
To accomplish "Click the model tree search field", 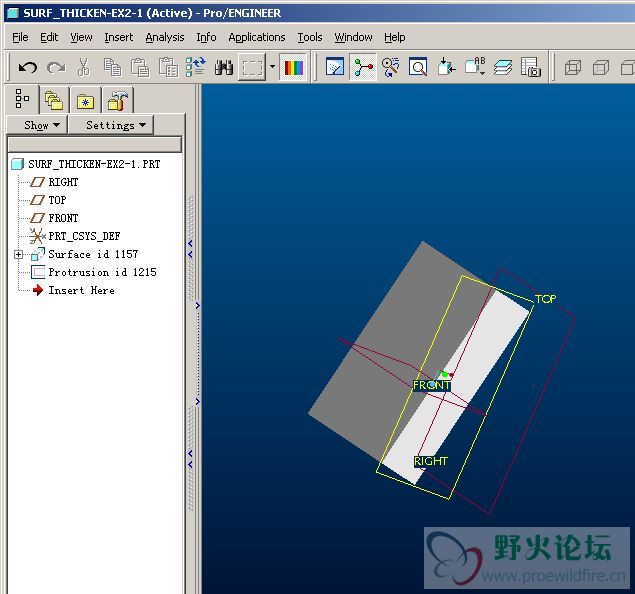I will coord(95,145).
